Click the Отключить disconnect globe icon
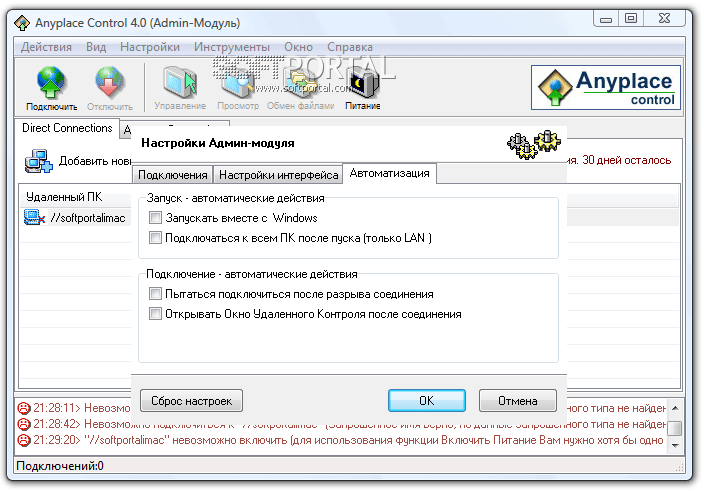This screenshot has width=704, height=493. 109,83
